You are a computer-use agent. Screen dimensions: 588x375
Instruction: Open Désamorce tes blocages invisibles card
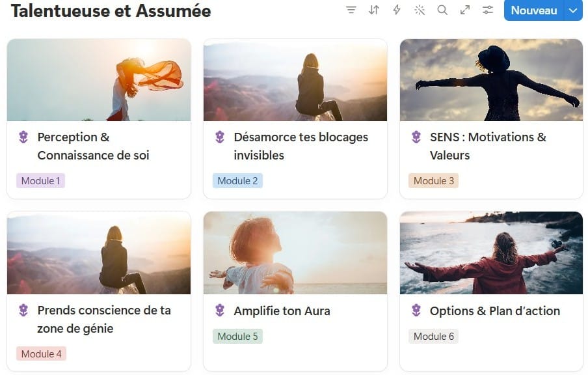tap(301, 146)
